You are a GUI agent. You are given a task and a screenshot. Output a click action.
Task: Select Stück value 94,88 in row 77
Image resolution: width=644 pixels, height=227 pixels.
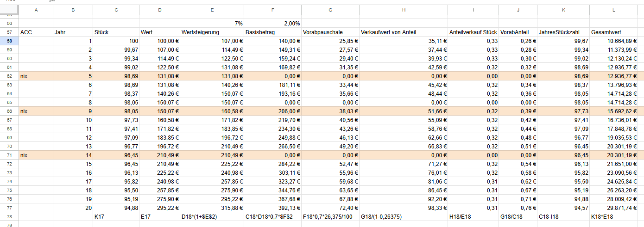click(x=116, y=208)
